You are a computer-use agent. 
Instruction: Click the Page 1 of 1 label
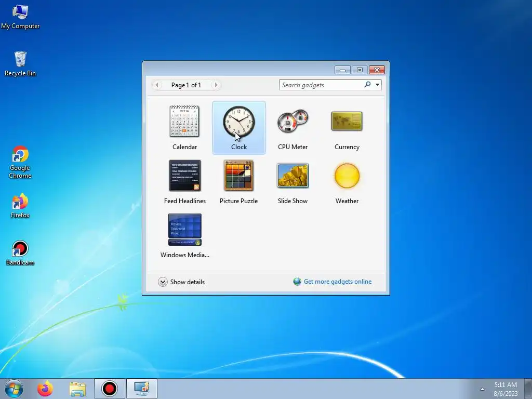[187, 85]
